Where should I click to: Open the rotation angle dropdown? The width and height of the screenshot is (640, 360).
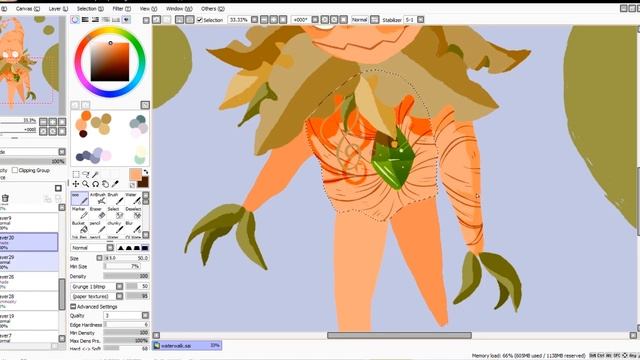[x=315, y=20]
